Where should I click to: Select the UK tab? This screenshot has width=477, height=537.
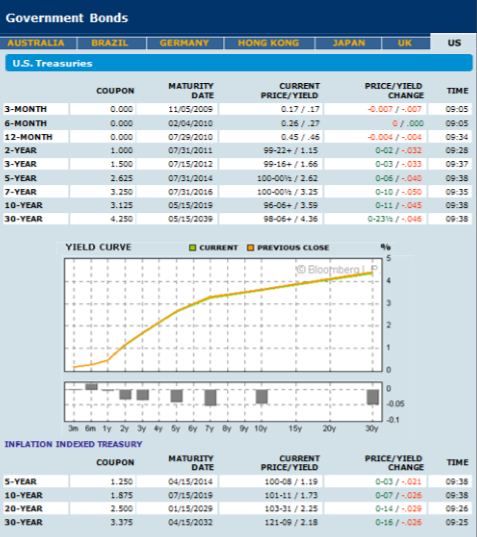click(x=405, y=43)
